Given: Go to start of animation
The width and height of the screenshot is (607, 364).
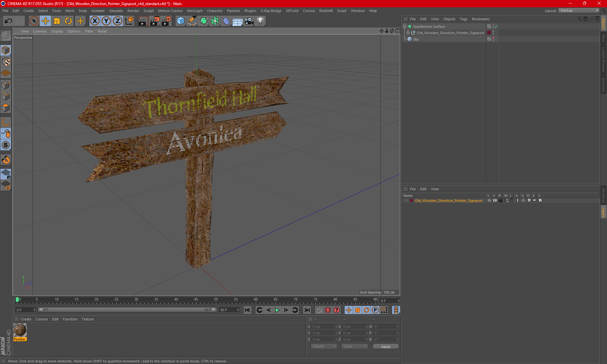Looking at the screenshot, I should click(x=248, y=310).
